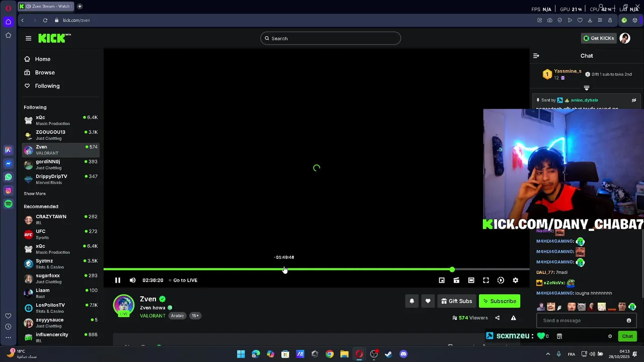Screen dimensions: 644x362
Task: Click the video progress bar handle
Action: pos(452,269)
